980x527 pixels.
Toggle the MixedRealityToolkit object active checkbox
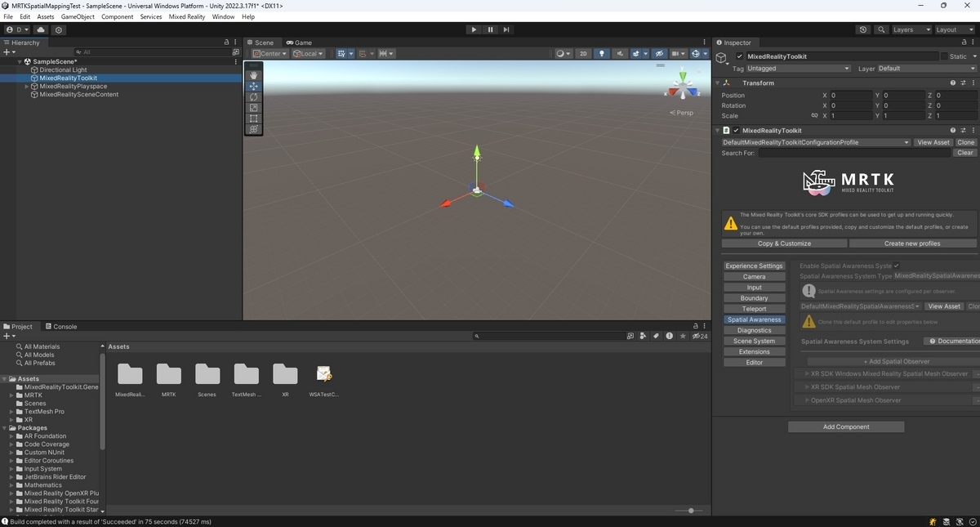pos(740,56)
